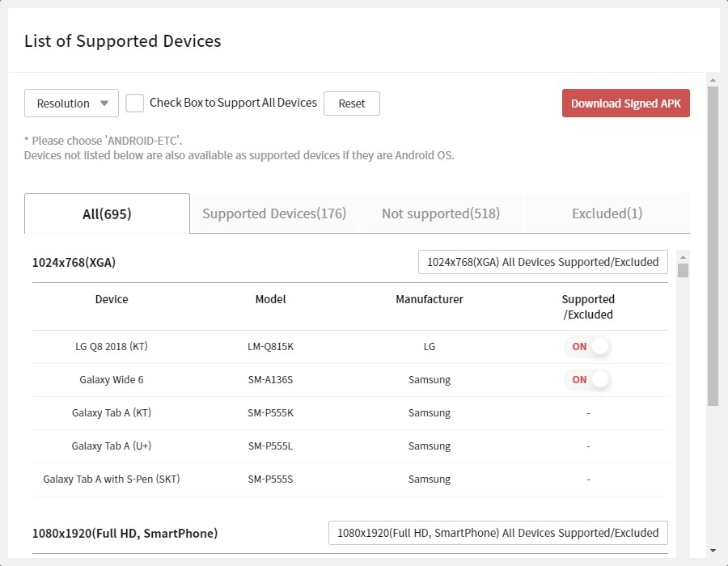The image size is (728, 566).
Task: Click the Reset button
Action: click(x=351, y=103)
